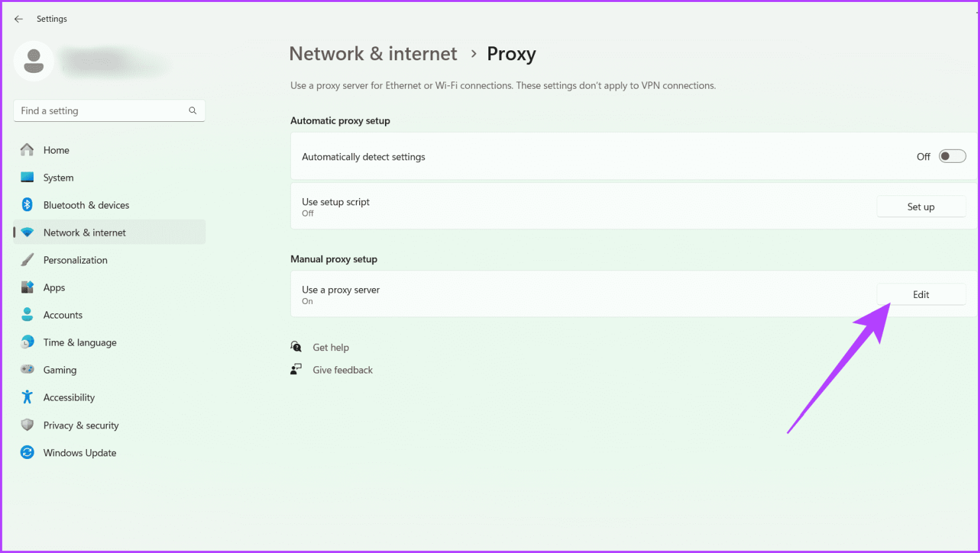
Task: Click the Personalization paintbrush icon
Action: pos(27,260)
